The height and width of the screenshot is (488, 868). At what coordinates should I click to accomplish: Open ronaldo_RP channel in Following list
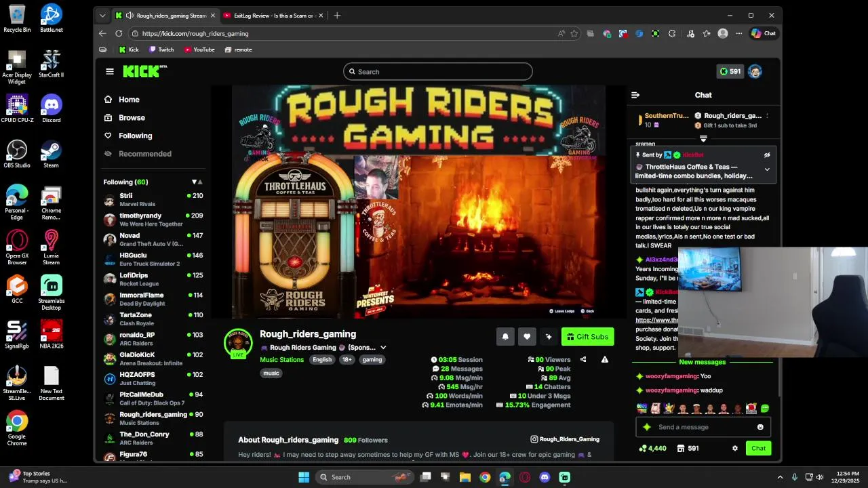pos(153,338)
